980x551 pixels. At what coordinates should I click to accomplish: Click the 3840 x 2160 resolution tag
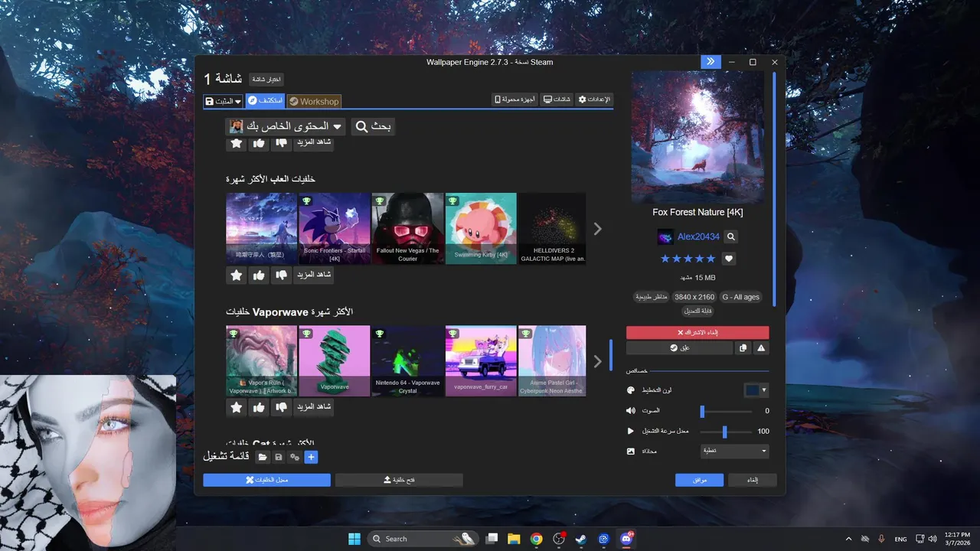pos(694,297)
